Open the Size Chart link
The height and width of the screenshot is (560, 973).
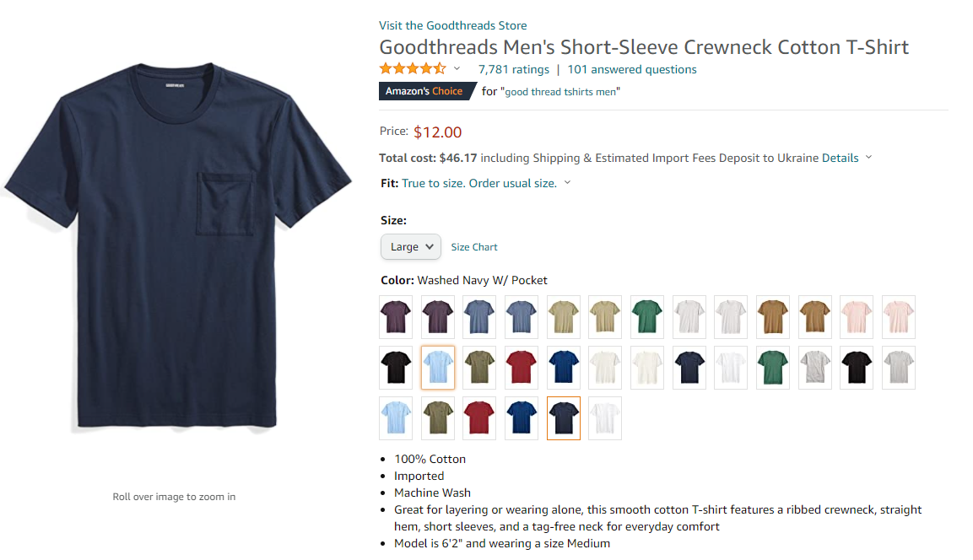[x=474, y=247]
